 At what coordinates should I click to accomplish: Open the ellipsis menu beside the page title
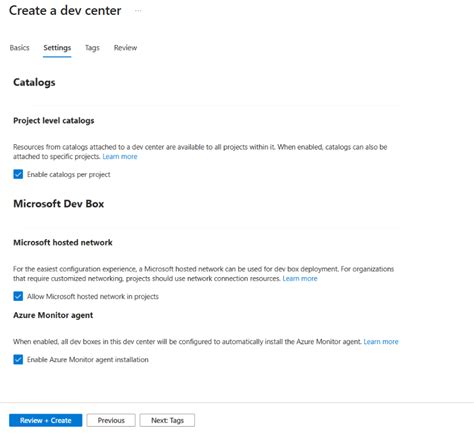(x=138, y=11)
